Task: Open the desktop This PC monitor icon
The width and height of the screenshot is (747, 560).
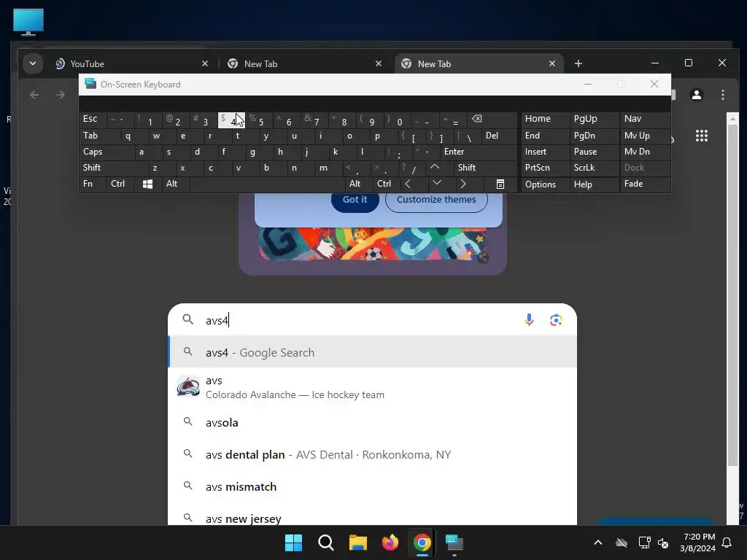Action: click(x=28, y=23)
